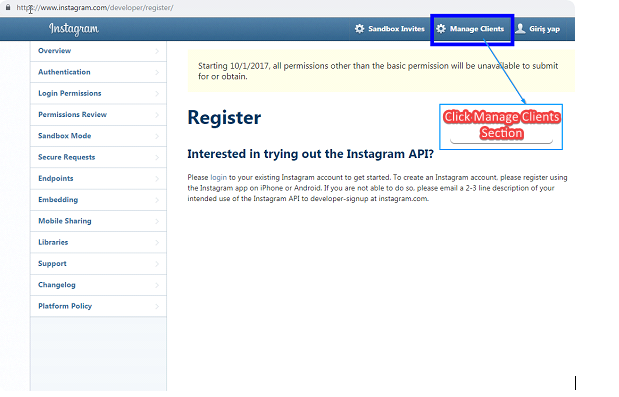The height and width of the screenshot is (397, 619).
Task: Select Mobile Sharing in sidebar
Action: coord(98,221)
